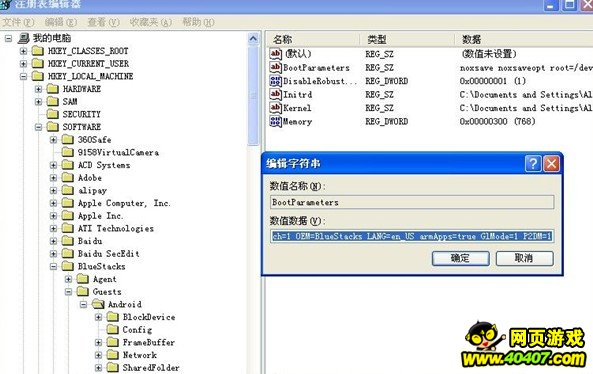
Task: Select the BootParameters string value icon
Action: [x=275, y=67]
